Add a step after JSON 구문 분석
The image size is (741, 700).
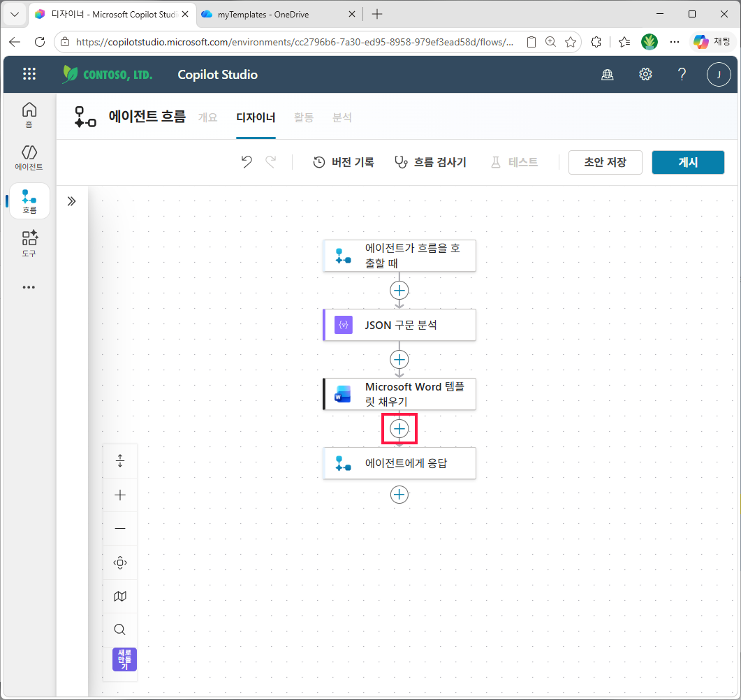coord(399,360)
